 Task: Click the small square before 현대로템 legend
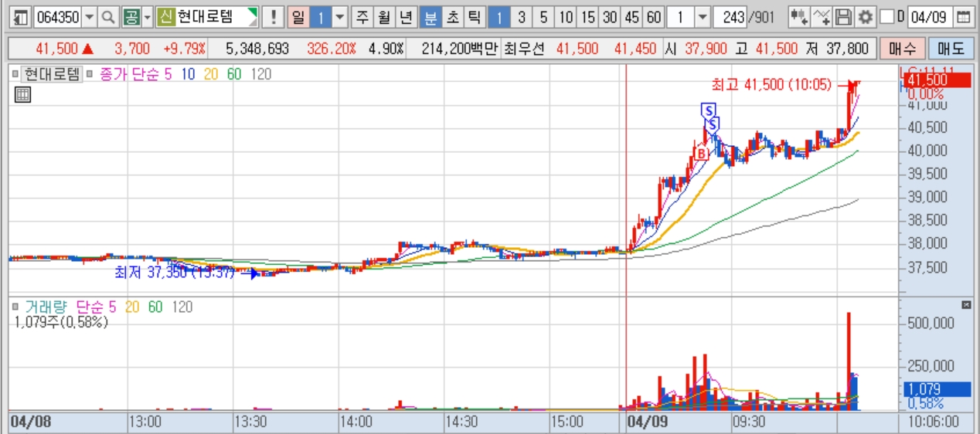click(x=15, y=74)
